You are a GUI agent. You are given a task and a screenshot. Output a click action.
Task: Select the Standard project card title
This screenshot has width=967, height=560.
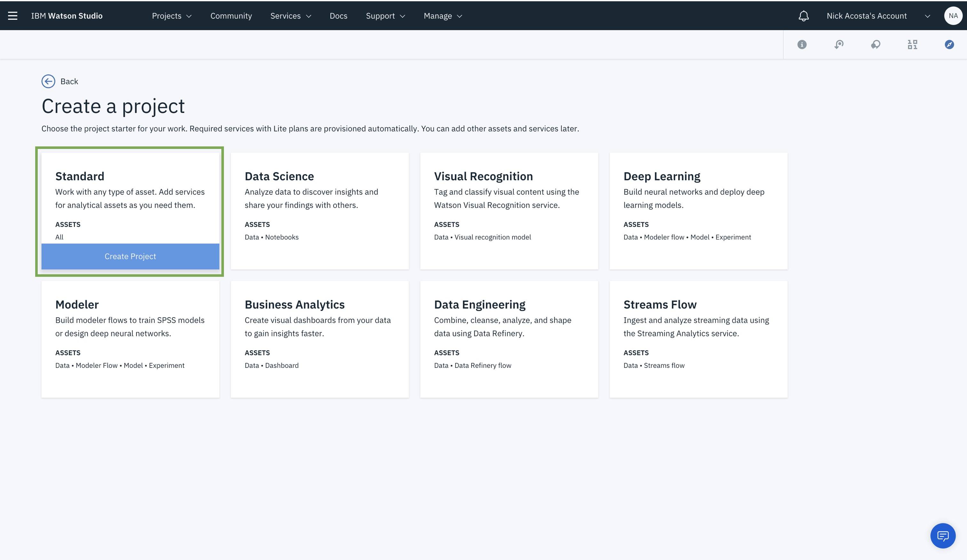[80, 176]
